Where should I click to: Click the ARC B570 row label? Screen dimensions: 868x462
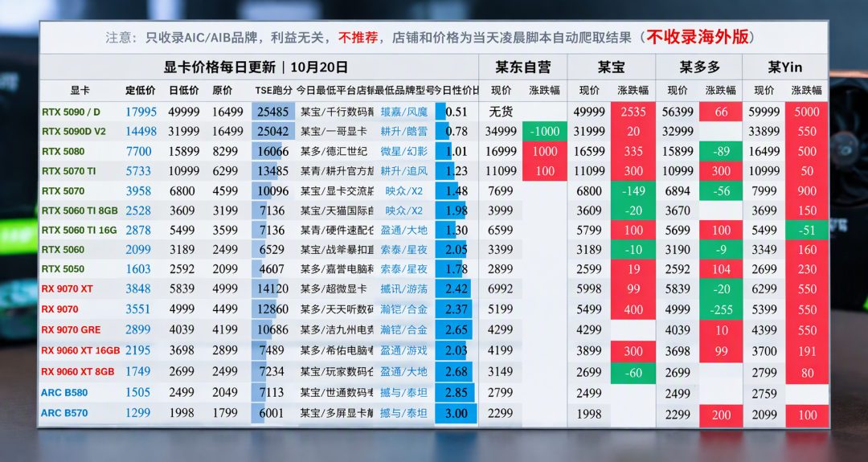[64, 413]
